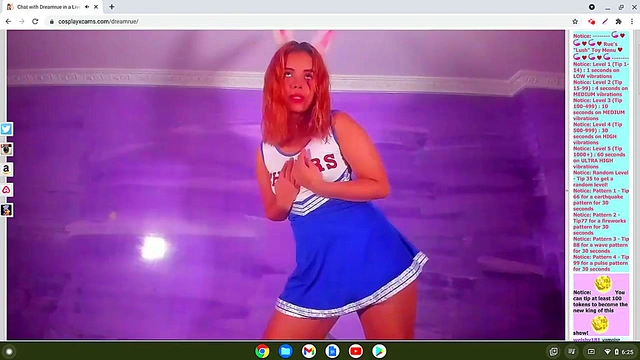The image size is (640, 360).
Task: Open the Twitter share icon in the sidebar
Action: click(x=6, y=129)
